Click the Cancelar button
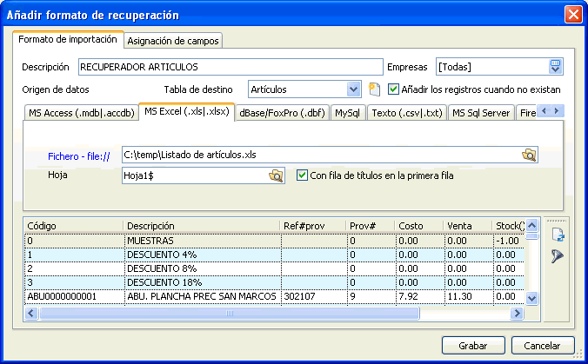 click(542, 345)
